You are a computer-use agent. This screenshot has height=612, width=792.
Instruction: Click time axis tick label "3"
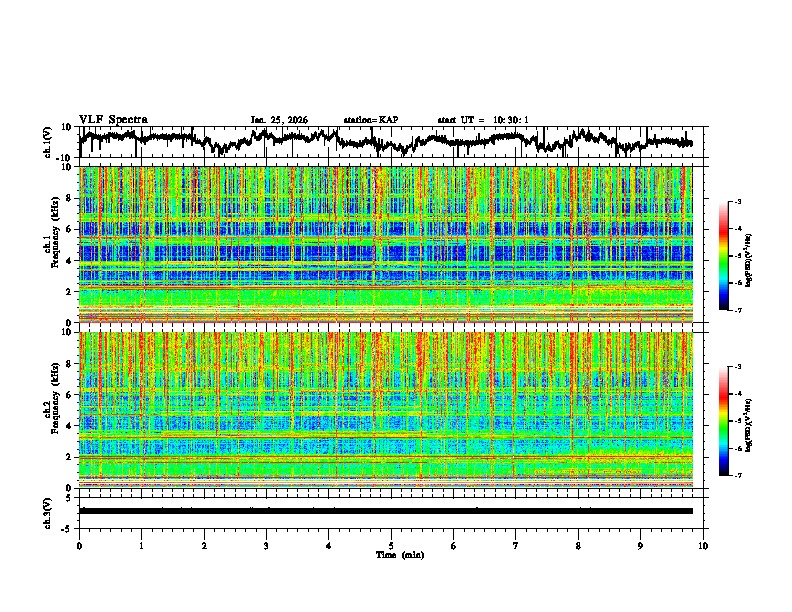coord(266,546)
